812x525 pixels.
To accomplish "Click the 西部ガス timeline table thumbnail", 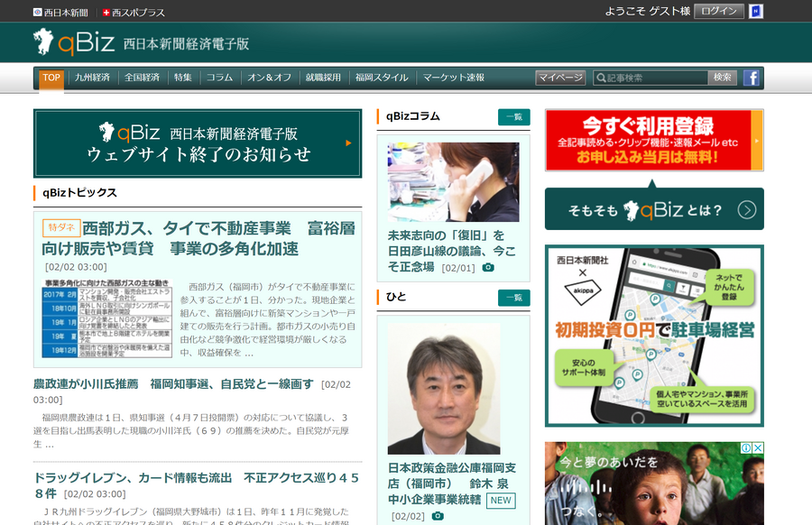I will tap(106, 318).
